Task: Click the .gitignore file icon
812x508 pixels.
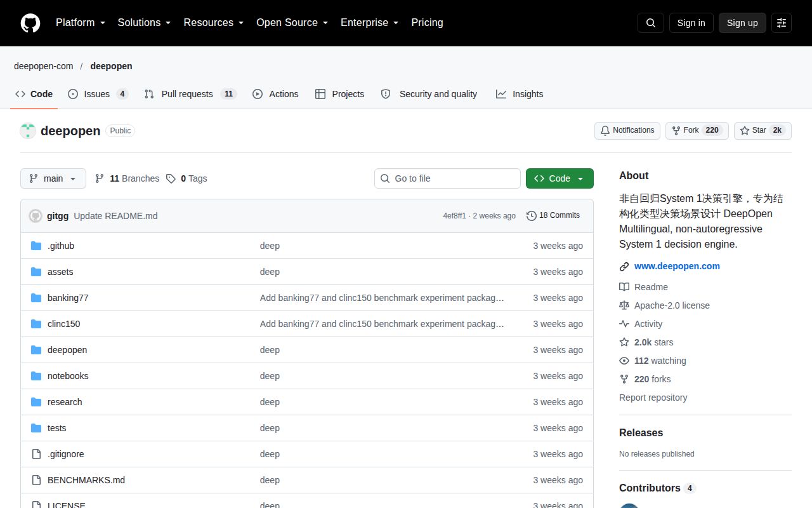Action: tap(36, 454)
